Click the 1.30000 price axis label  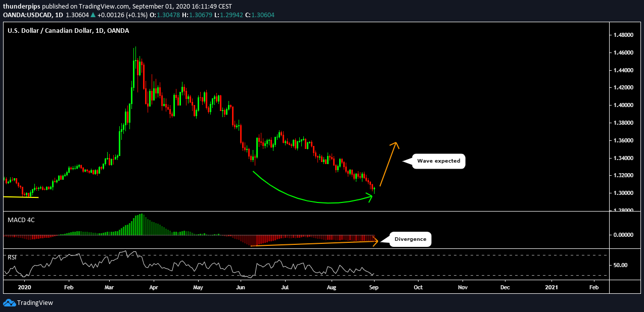624,193
